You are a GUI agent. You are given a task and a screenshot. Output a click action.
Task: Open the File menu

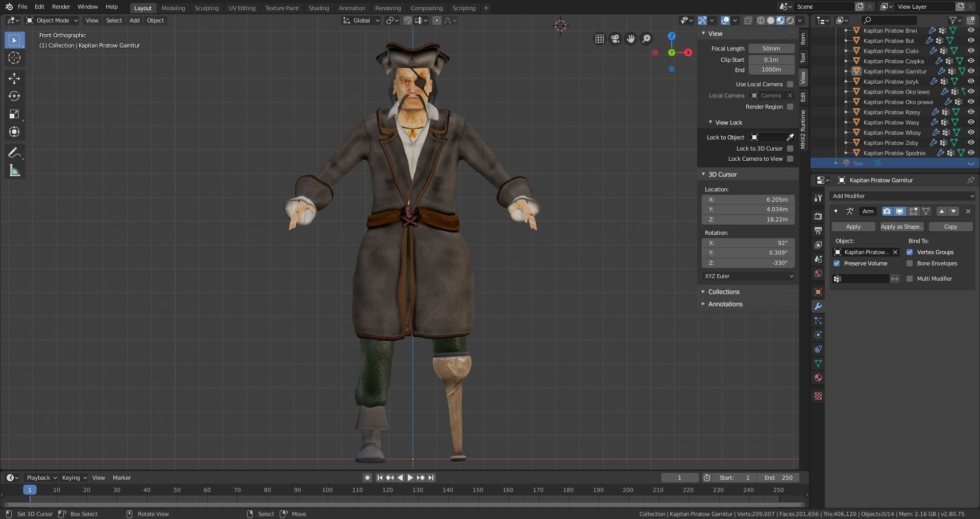point(22,7)
